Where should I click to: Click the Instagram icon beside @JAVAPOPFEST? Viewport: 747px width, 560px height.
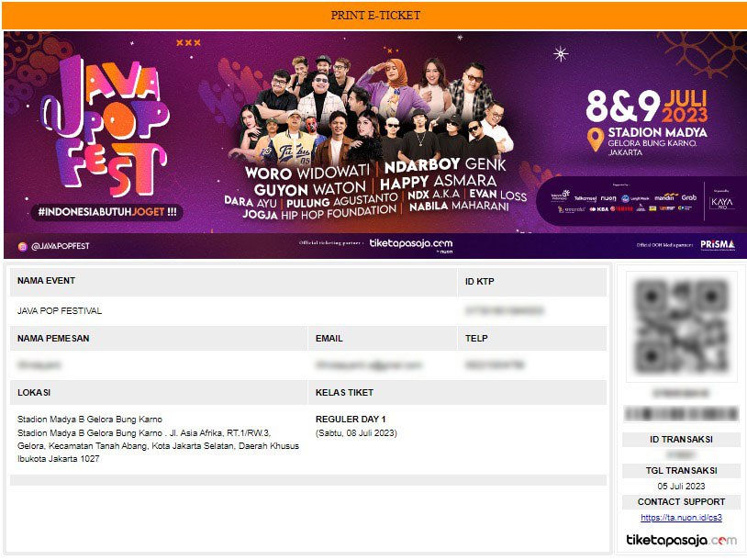22,246
